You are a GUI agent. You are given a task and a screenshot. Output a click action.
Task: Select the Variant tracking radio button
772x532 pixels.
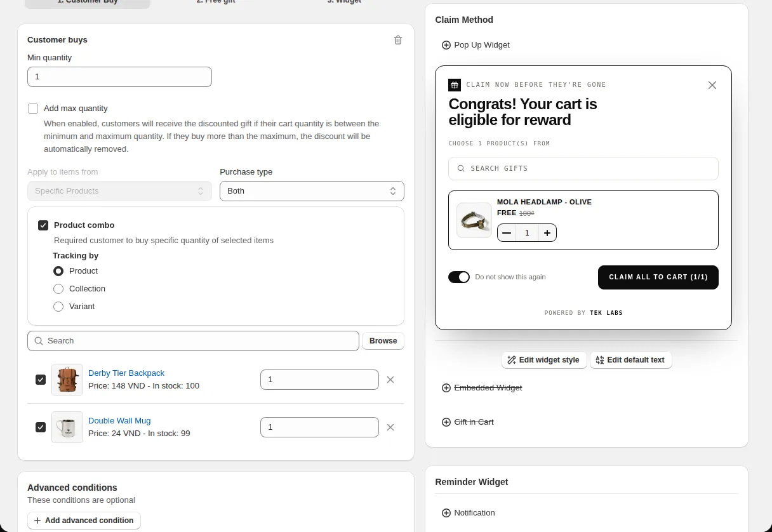pos(58,307)
